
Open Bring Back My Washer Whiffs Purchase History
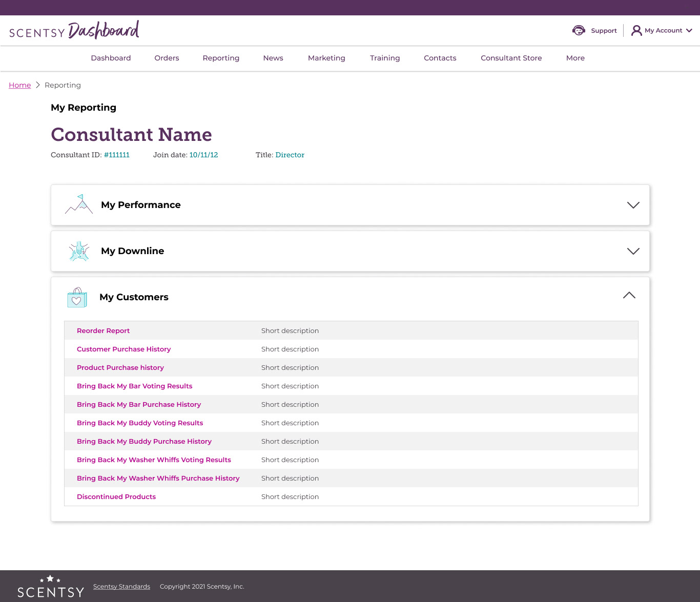(158, 478)
